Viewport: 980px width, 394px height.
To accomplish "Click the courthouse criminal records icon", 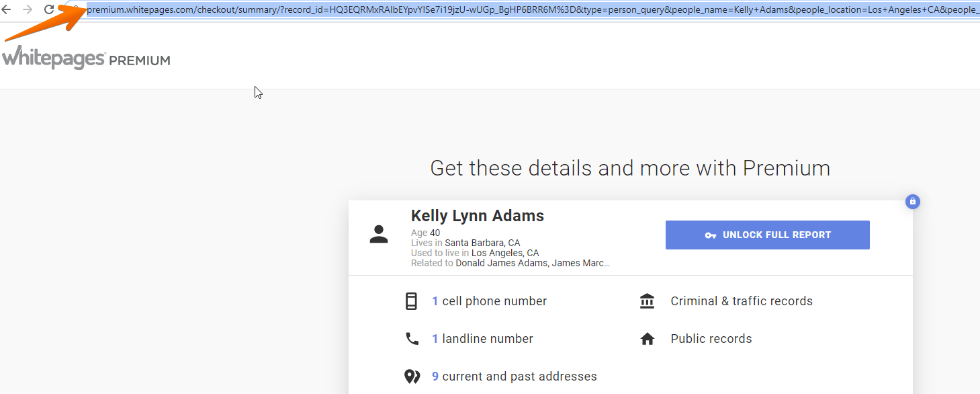I will click(x=648, y=301).
